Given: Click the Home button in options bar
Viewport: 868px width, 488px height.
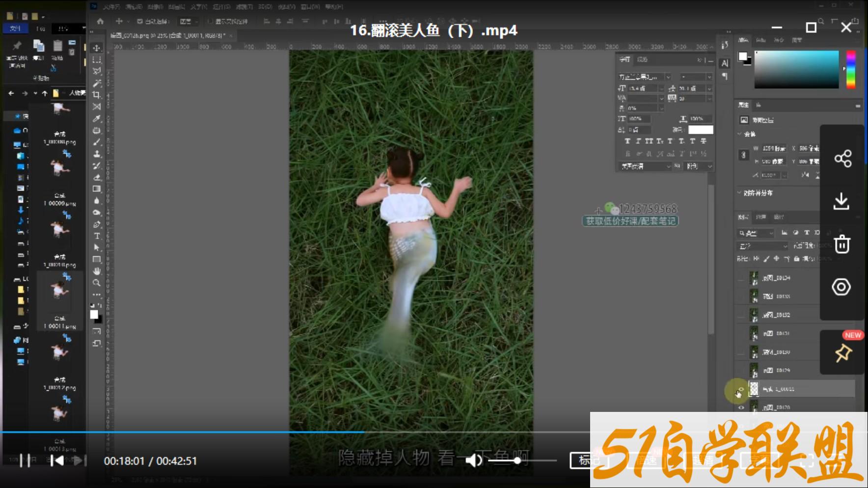Looking at the screenshot, I should coord(100,22).
